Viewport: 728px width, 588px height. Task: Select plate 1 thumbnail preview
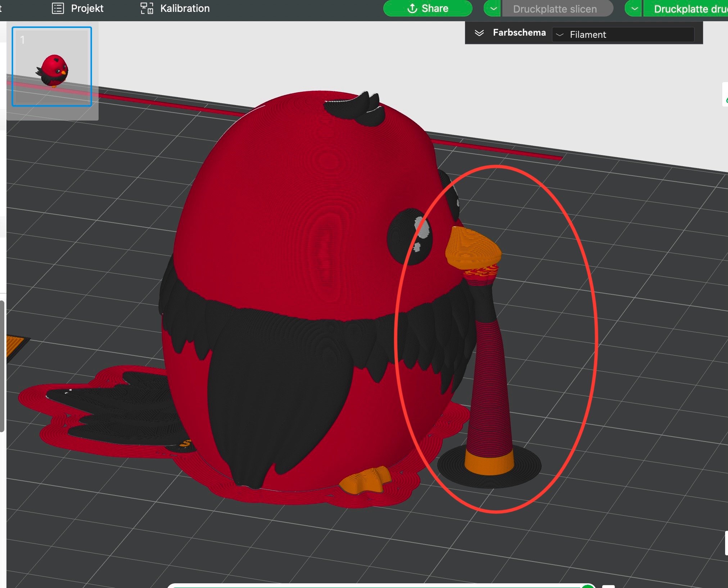52,67
